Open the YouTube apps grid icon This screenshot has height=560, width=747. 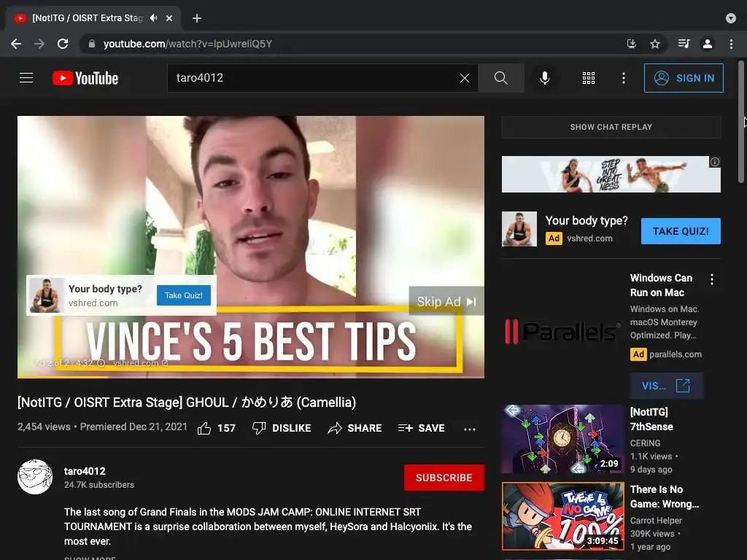[589, 78]
